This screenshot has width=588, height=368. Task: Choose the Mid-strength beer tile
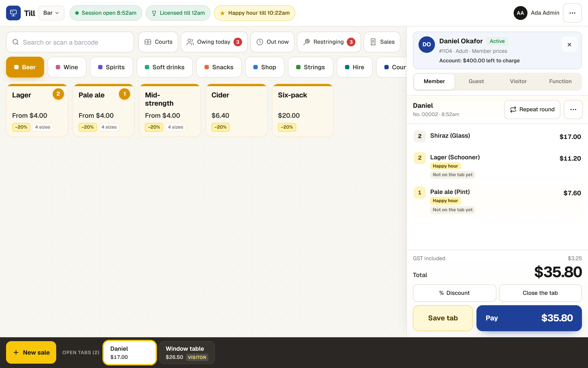click(170, 110)
